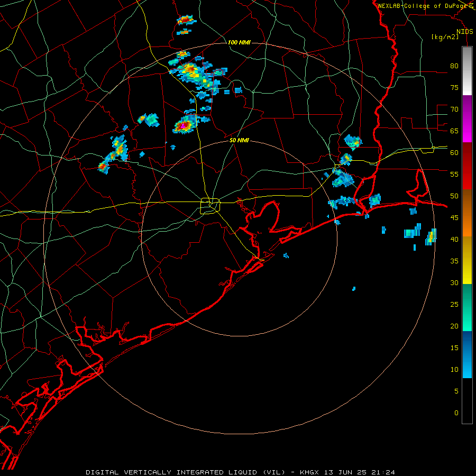
Task: Pick the purple-magenta segment of the VIL color bar
Action: point(467,118)
